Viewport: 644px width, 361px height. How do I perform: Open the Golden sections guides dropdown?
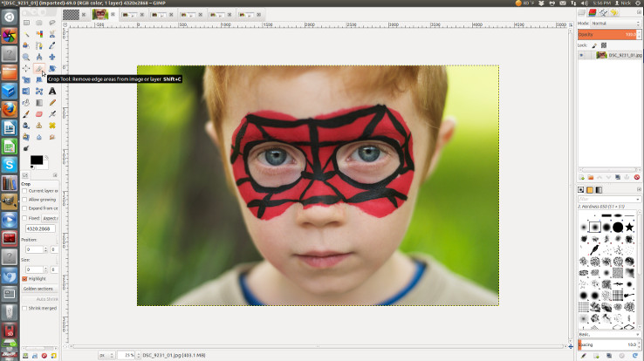pyautogui.click(x=40, y=289)
